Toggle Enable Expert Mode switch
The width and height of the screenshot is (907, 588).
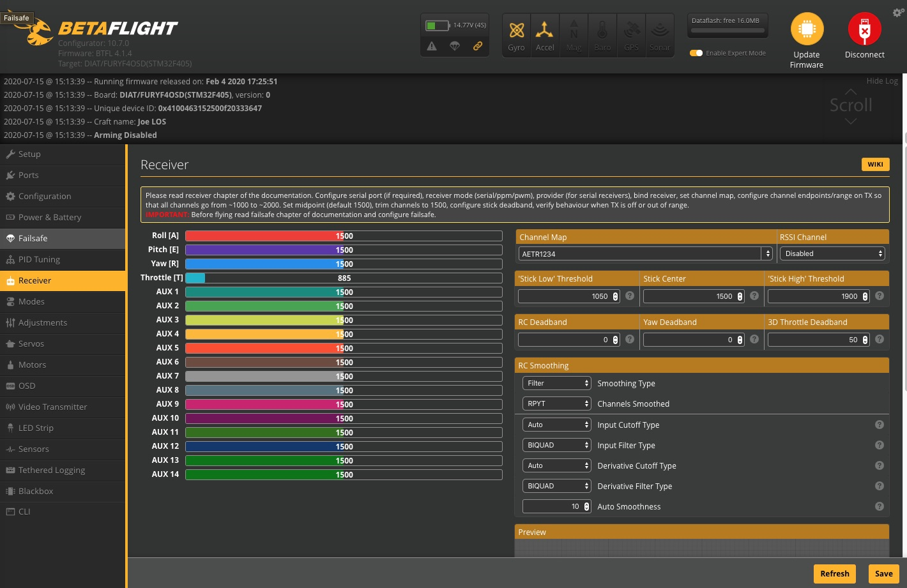click(696, 53)
